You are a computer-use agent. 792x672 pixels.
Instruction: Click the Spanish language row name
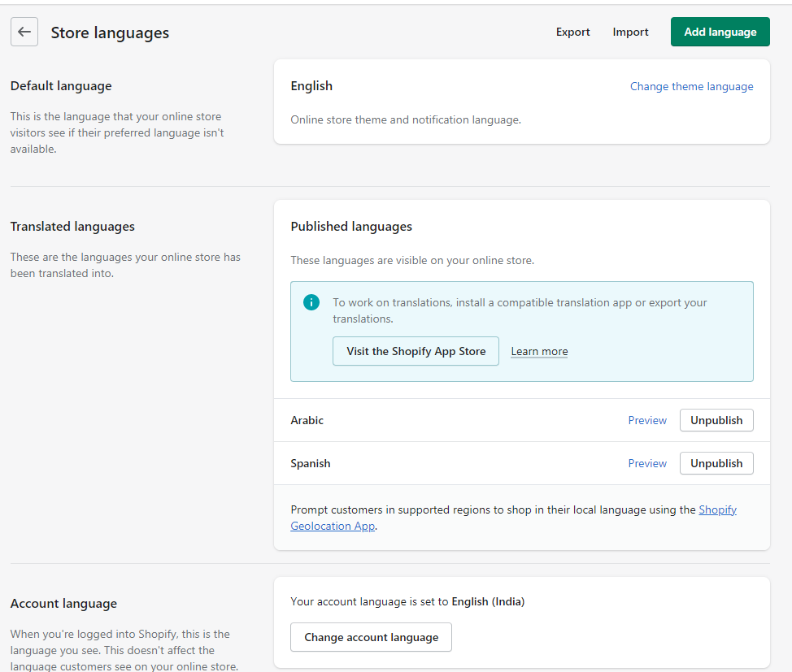310,463
